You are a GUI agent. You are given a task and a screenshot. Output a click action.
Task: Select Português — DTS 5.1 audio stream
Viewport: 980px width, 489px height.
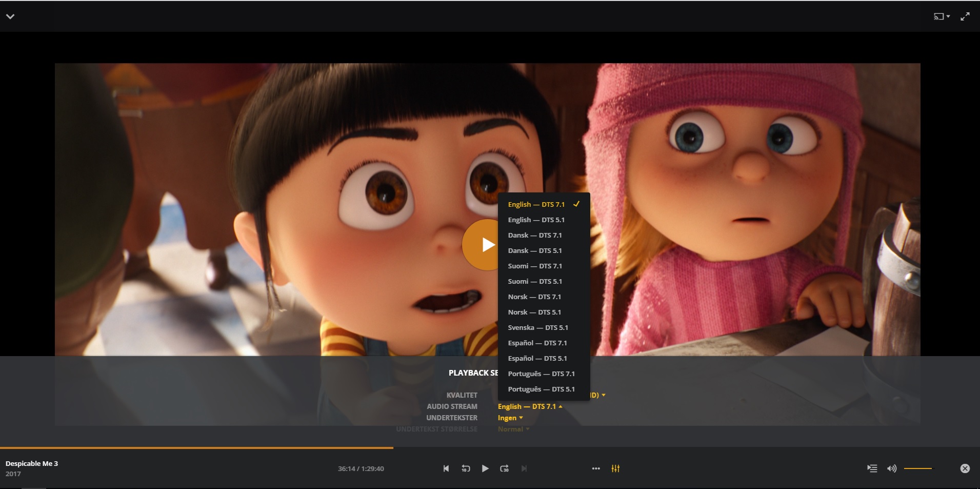point(544,389)
